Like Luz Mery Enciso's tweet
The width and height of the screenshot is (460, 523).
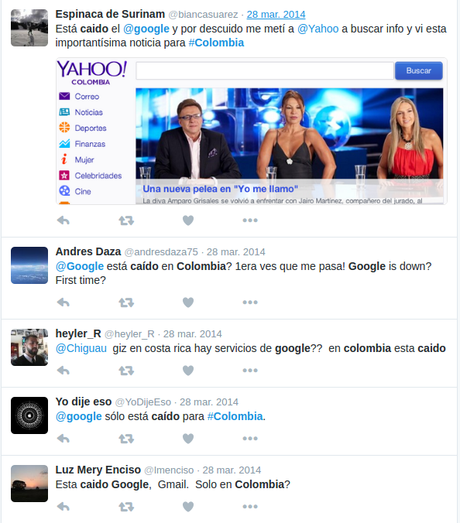188,506
